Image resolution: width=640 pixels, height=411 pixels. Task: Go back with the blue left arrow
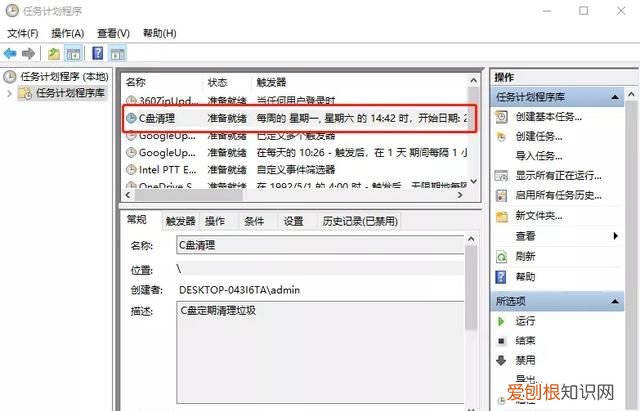10,53
